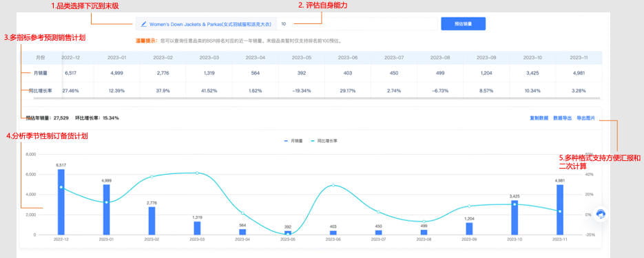Click the 预估年销量 27,529 summary text
Image resolution: width=644 pixels, height=258 pixels.
coord(48,118)
